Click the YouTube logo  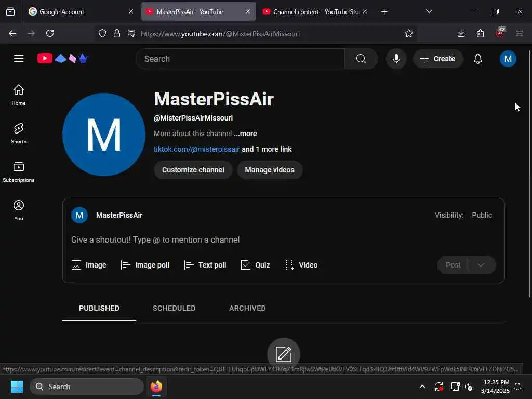point(62,59)
